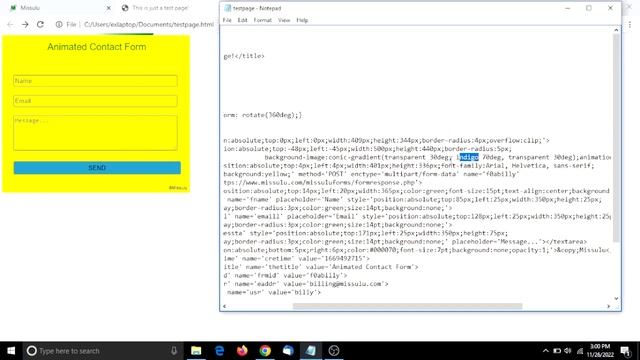The image size is (640, 360).
Task: Click the 'ge!</title>' line in Notepad
Action: [244, 56]
